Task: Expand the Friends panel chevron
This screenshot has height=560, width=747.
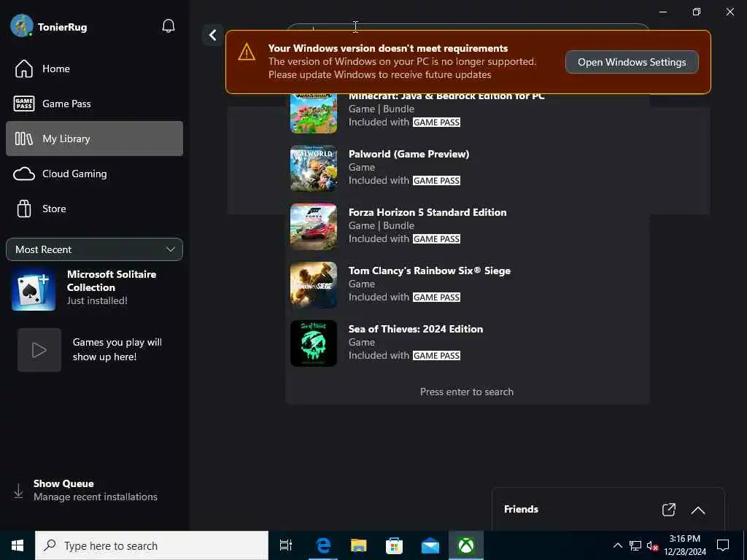Action: point(698,510)
